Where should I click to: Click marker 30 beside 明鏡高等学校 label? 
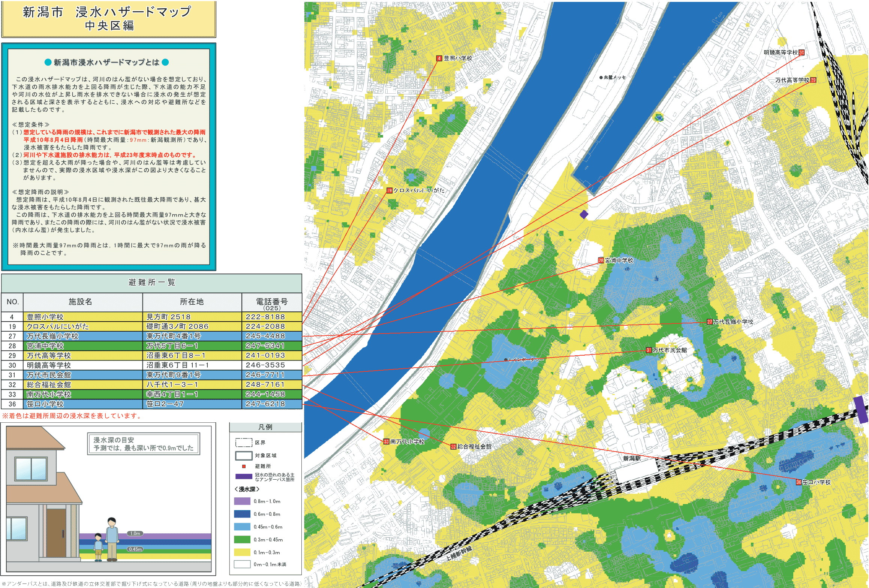pyautogui.click(x=802, y=52)
